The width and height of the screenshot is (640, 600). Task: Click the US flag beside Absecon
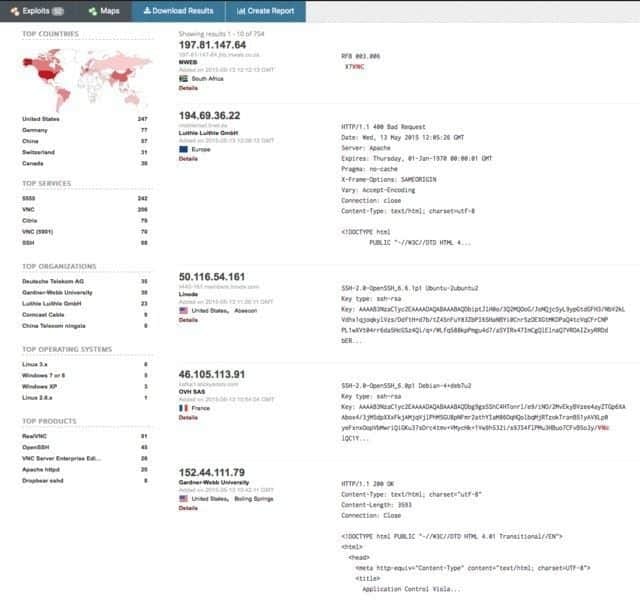click(x=184, y=311)
